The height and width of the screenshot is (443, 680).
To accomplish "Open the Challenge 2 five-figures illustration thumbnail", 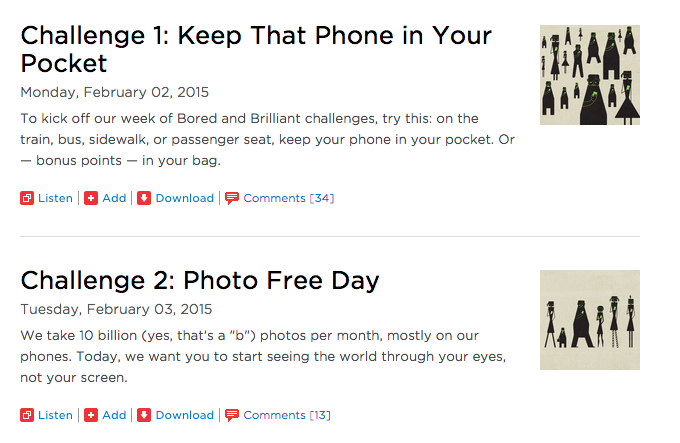I will pyautogui.click(x=590, y=320).
